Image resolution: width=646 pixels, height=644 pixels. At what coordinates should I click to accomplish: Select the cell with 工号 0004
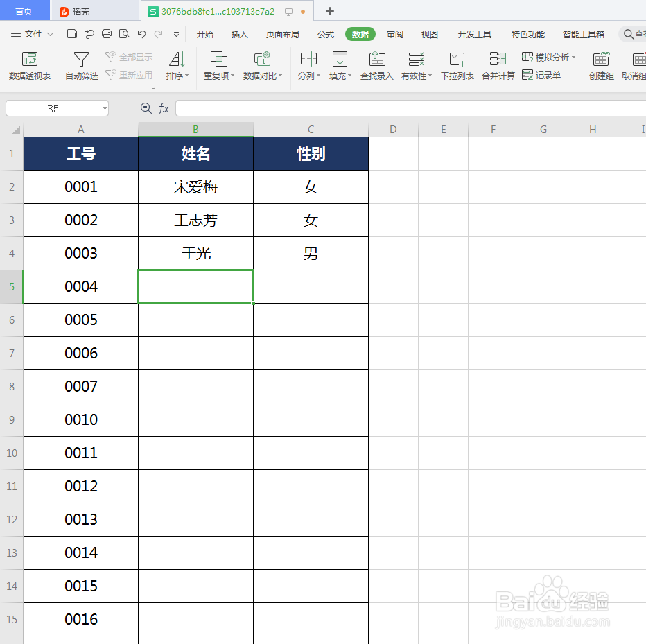80,287
